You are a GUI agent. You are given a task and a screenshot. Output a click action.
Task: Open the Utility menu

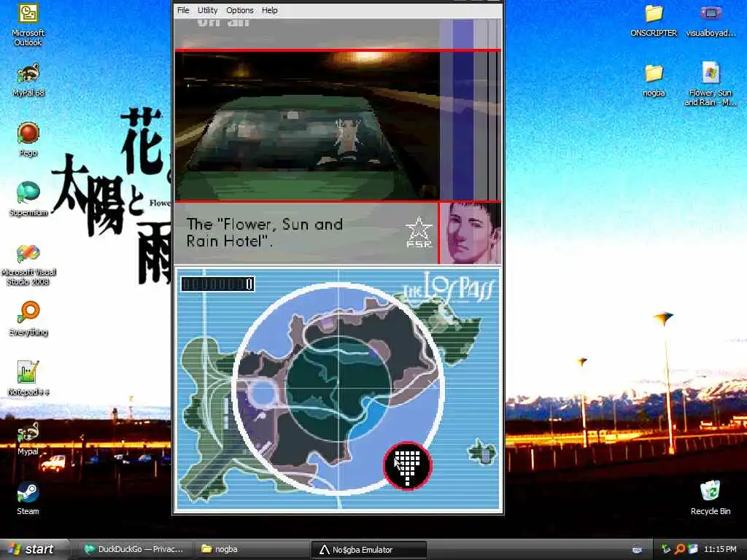(207, 10)
